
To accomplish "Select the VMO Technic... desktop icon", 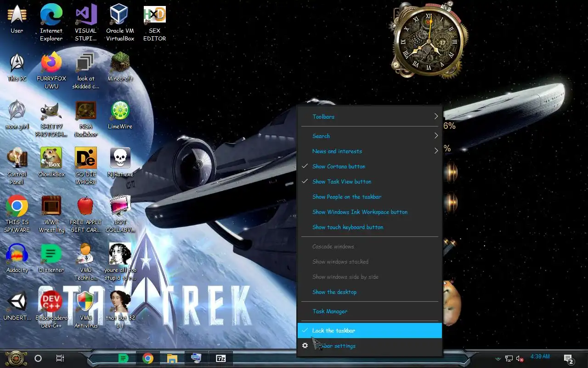I will tap(86, 262).
